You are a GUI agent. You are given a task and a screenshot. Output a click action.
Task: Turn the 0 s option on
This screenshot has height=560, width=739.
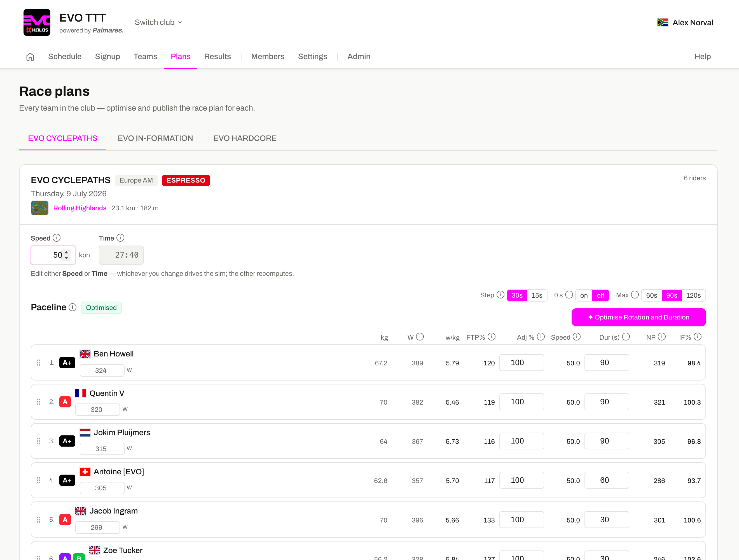coord(584,295)
